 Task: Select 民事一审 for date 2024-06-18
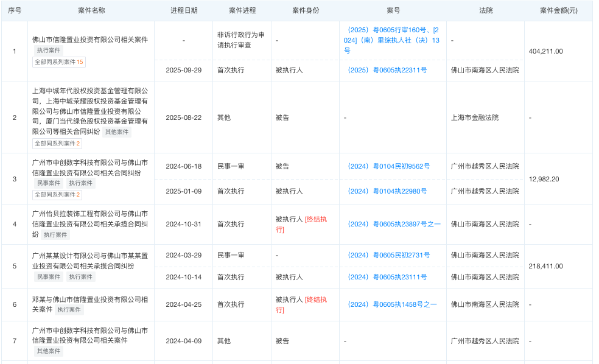click(x=231, y=167)
